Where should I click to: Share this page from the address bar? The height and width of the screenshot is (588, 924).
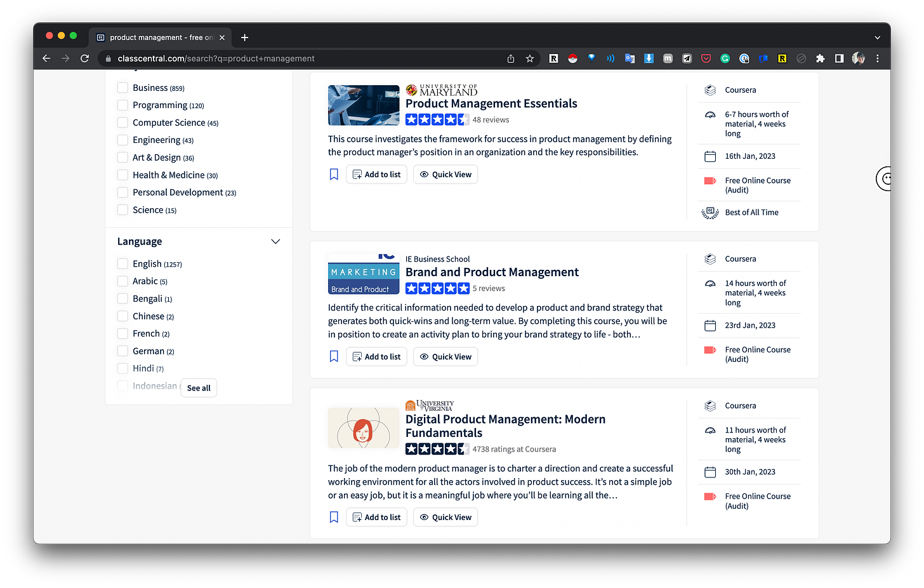[511, 58]
